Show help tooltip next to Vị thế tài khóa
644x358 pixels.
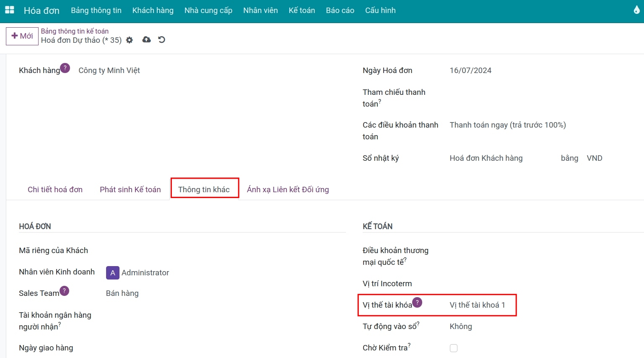[x=417, y=302]
